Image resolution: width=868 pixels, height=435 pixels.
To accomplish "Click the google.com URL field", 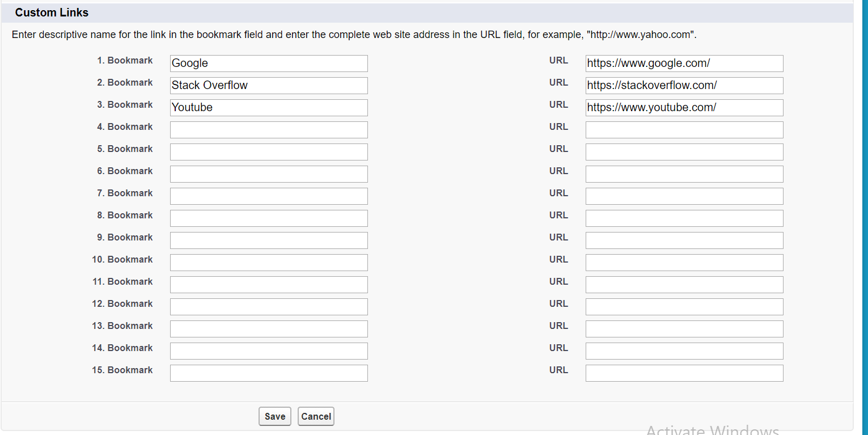I will click(684, 64).
